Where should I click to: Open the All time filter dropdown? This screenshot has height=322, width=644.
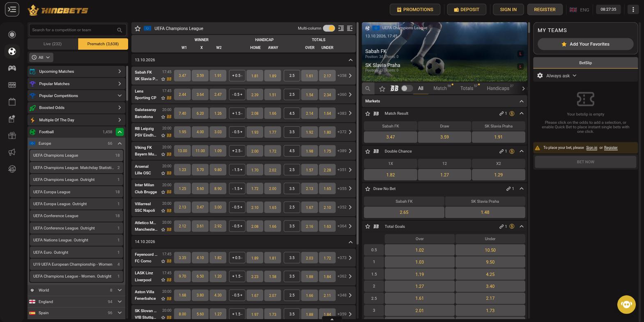41,58
